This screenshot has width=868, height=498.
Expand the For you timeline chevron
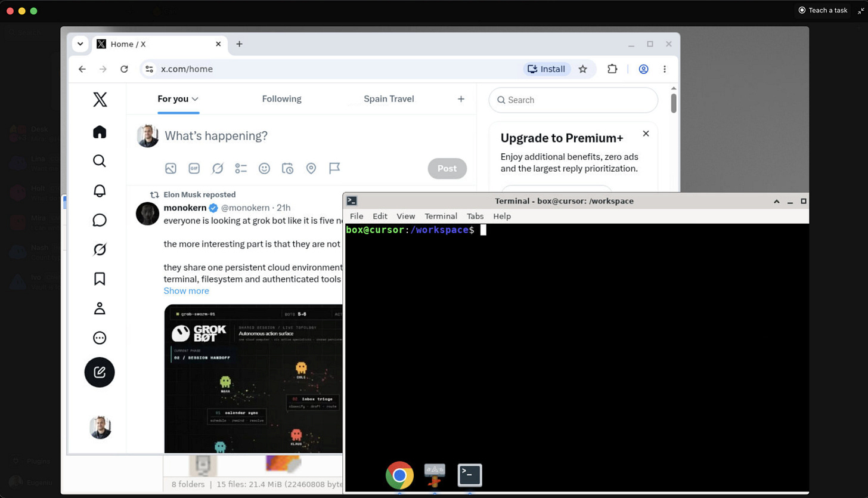pyautogui.click(x=195, y=99)
